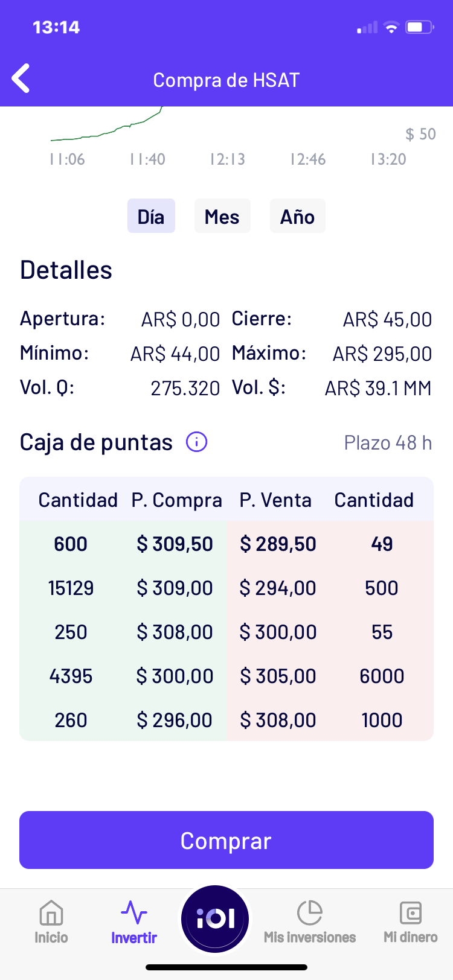The image size is (453, 980).
Task: Choose the $ 305,00 ask with 6000 quantity
Action: pyautogui.click(x=330, y=676)
